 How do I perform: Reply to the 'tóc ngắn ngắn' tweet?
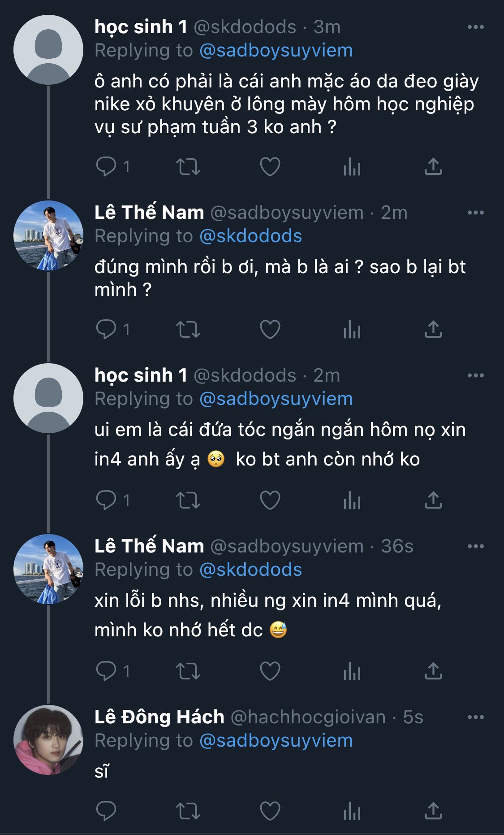coord(106,500)
